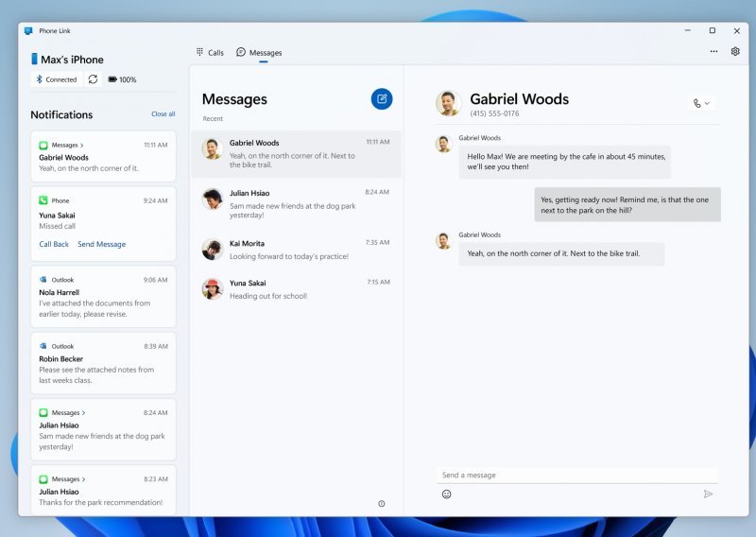Click the Messages icon on the 8:24 AM notification
Image resolution: width=756 pixels, height=537 pixels.
[43, 412]
